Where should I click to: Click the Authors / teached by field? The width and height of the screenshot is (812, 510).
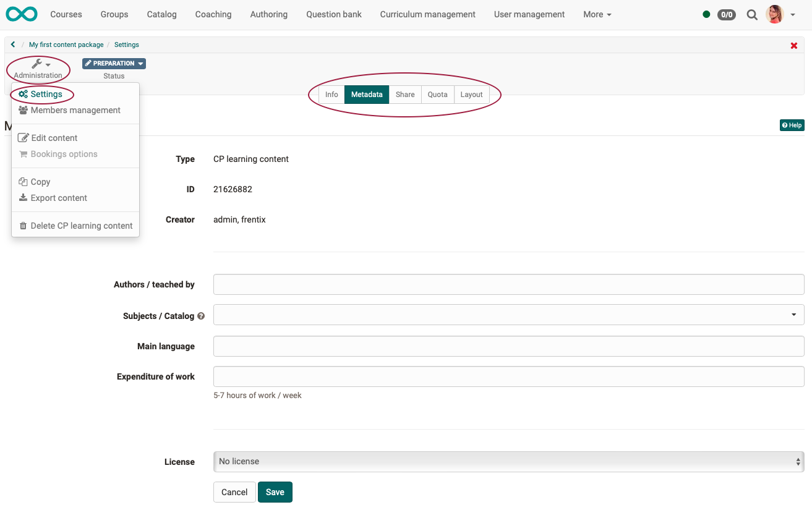tap(508, 284)
